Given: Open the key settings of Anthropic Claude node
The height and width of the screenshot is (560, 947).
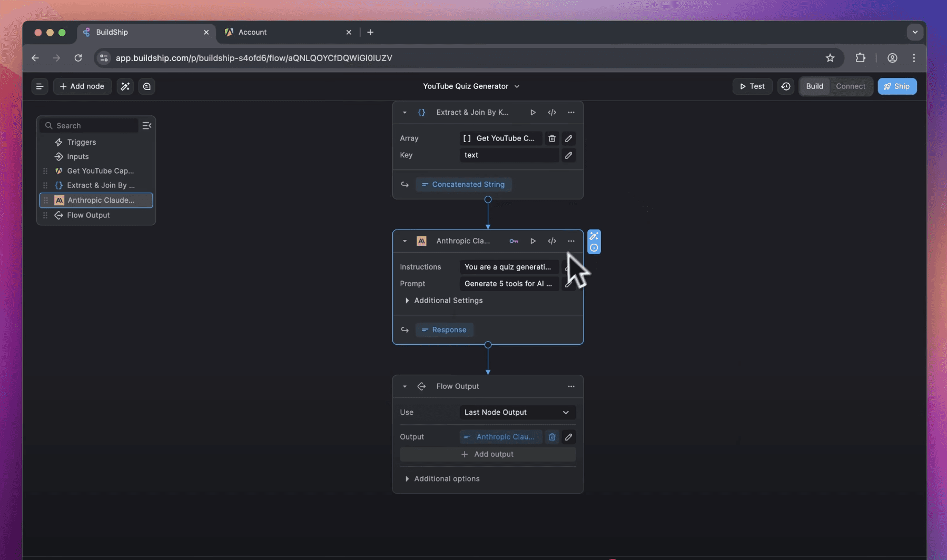Looking at the screenshot, I should point(514,241).
